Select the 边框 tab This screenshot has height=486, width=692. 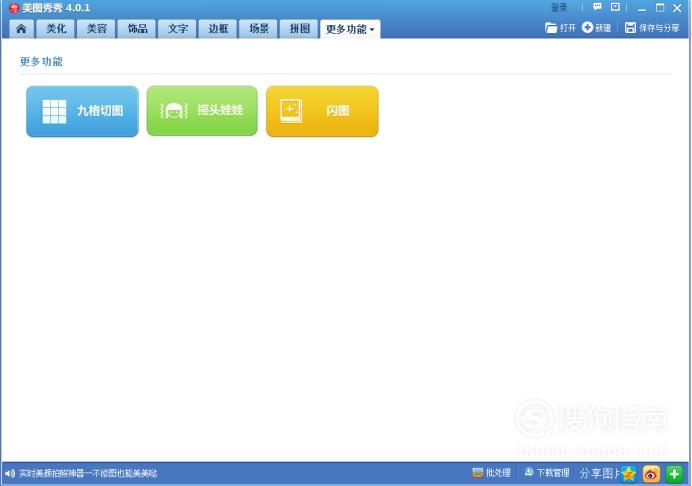pyautogui.click(x=218, y=29)
